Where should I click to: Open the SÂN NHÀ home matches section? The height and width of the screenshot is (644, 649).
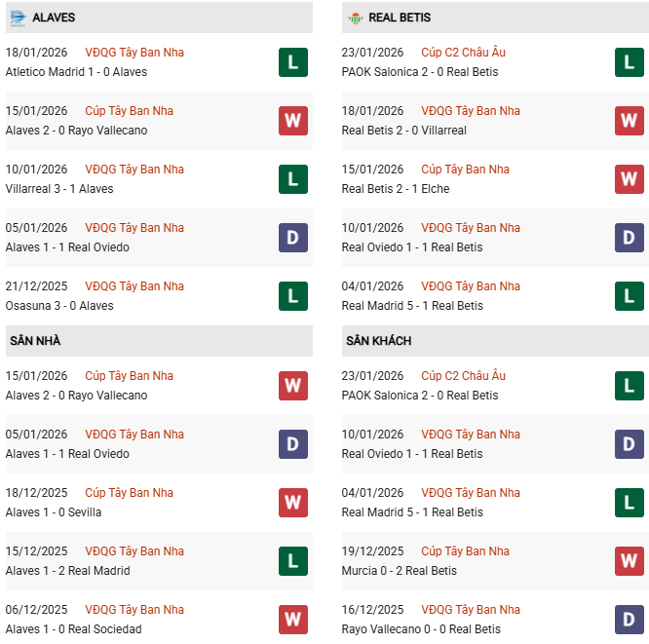pyautogui.click(x=36, y=341)
